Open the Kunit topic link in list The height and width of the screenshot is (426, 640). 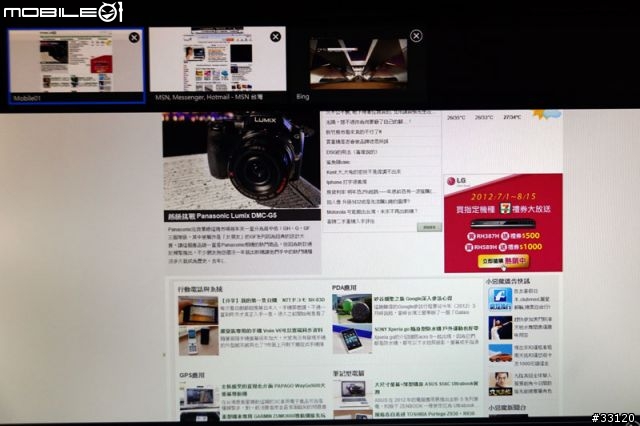364,172
